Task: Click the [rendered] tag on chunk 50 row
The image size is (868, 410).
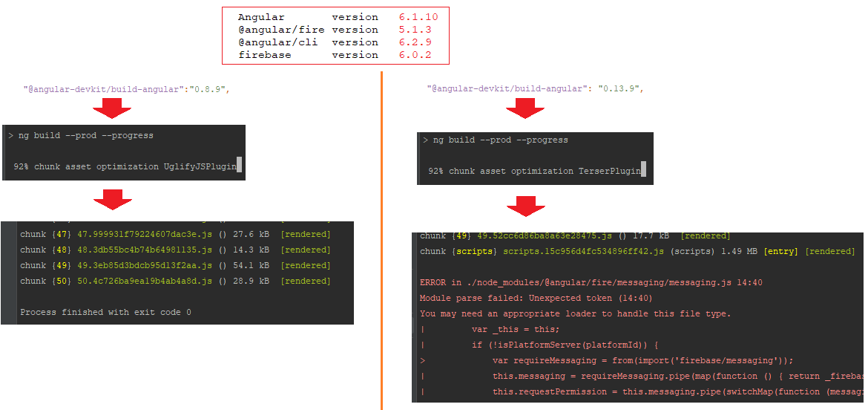Action: 306,281
